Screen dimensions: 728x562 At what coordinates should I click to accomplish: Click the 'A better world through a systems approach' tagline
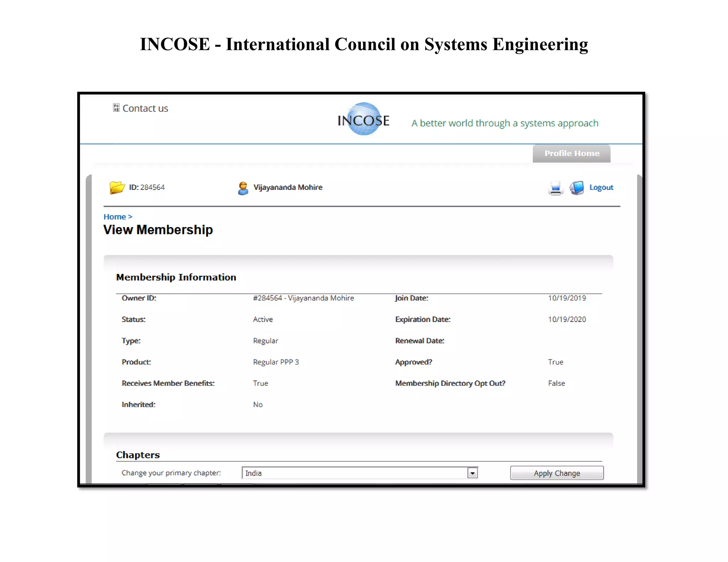point(505,123)
